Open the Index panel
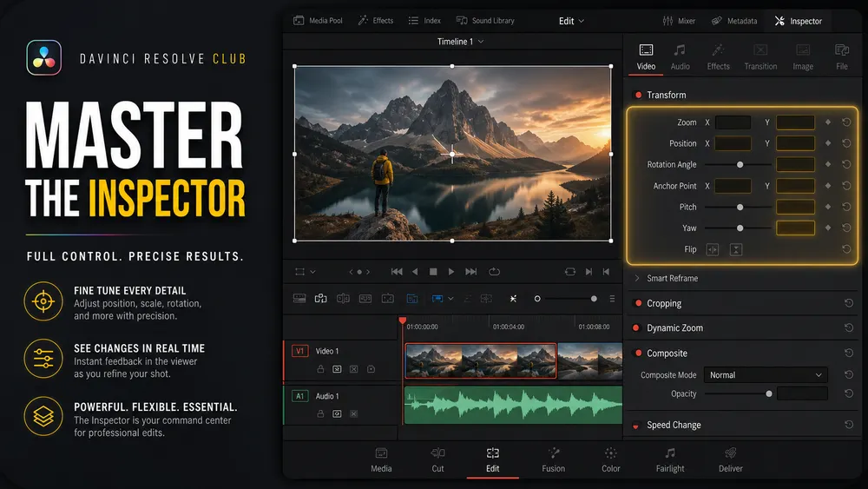This screenshot has height=489, width=868. (x=424, y=21)
